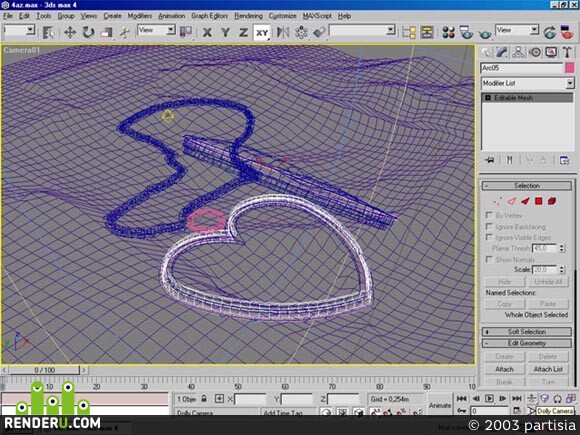Enable the Show Normals checkbox

click(x=489, y=259)
